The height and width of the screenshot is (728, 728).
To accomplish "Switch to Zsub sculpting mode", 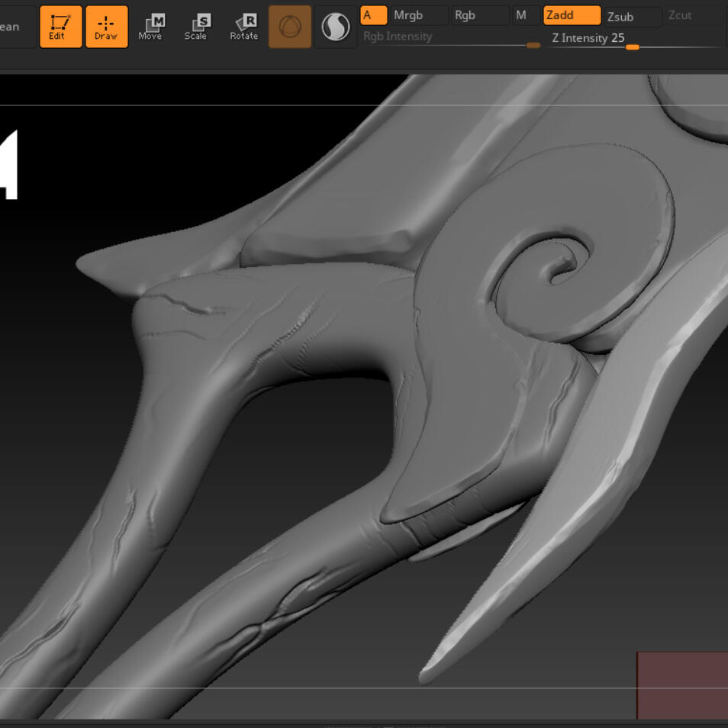I will click(x=633, y=17).
